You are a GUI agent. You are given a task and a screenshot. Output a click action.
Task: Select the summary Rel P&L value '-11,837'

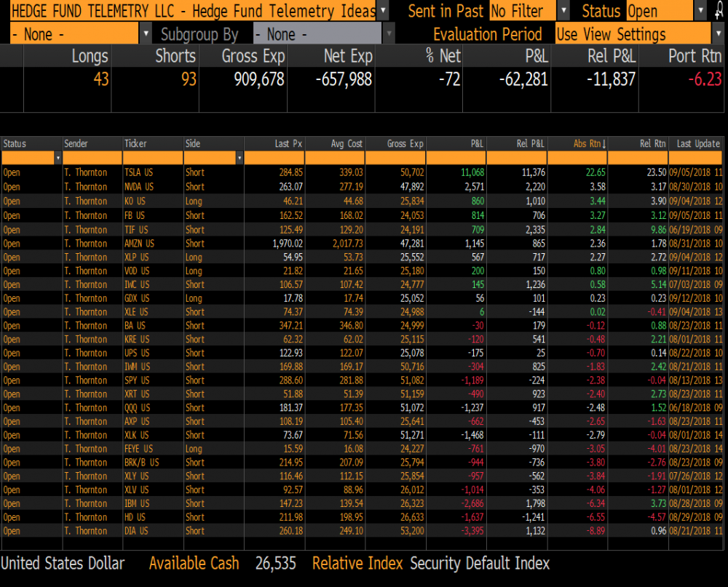tap(611, 79)
